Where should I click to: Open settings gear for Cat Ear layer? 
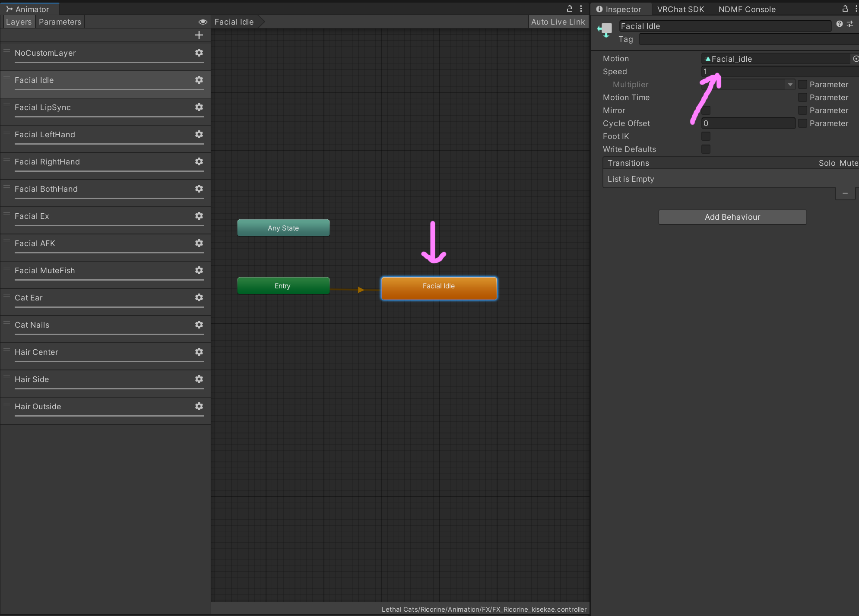click(199, 297)
